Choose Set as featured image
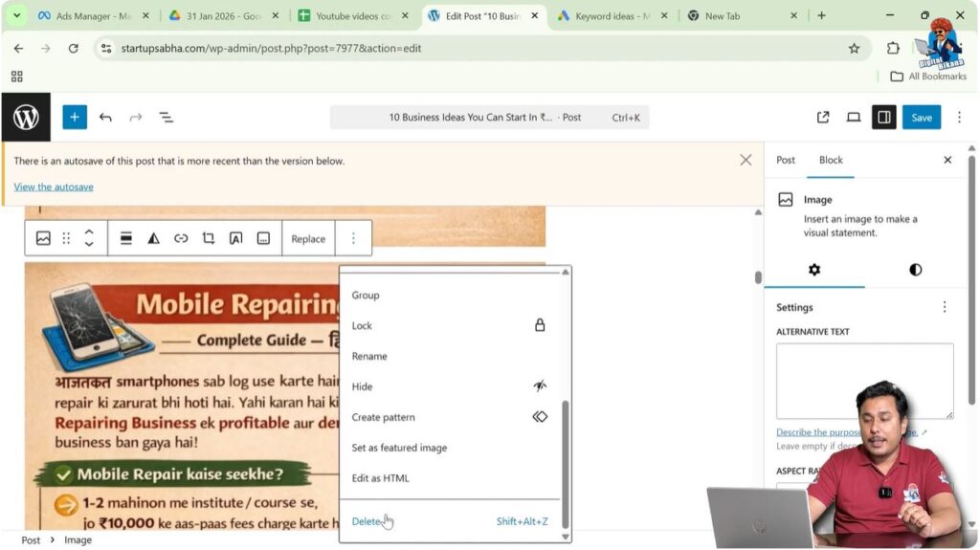Viewport: 980px width, 550px height. click(450, 448)
